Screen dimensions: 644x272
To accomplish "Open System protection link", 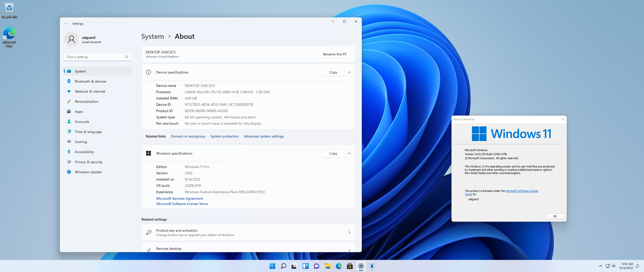I will pos(224,136).
